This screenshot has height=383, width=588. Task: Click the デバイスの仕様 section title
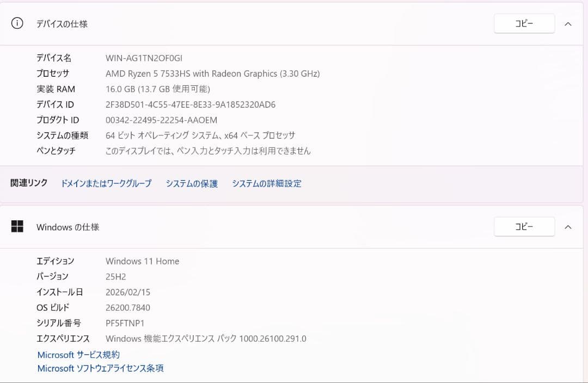tap(62, 24)
